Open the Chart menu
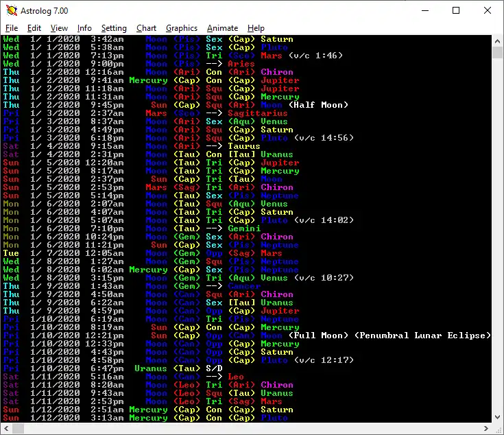504x435 pixels. coord(146,28)
